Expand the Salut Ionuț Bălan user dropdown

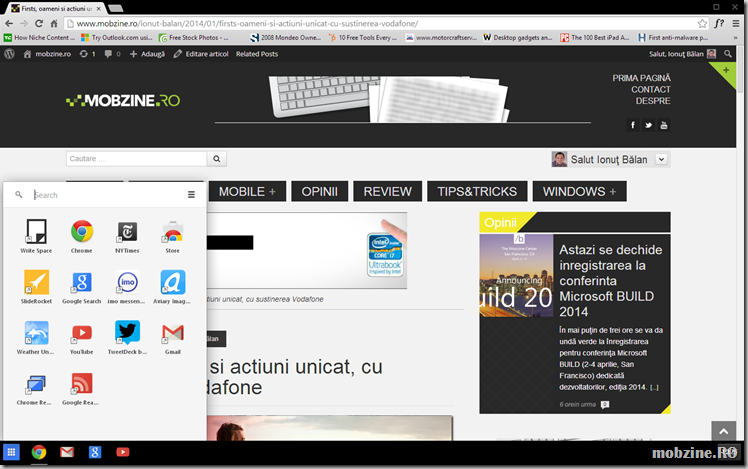click(662, 160)
